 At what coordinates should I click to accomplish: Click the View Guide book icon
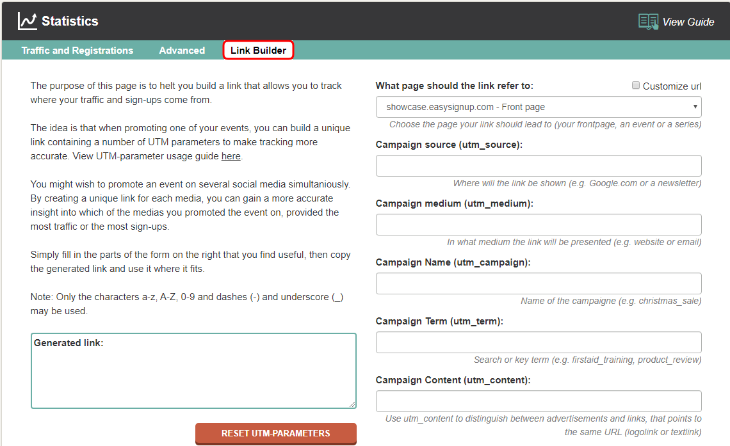[648, 21]
